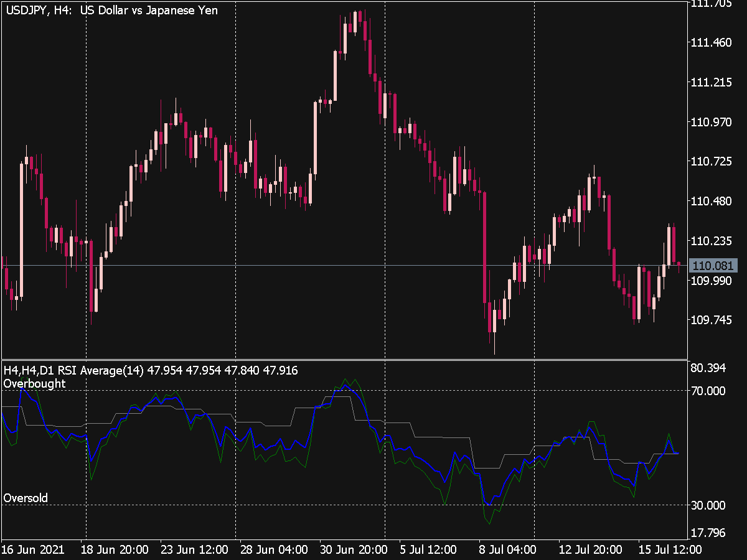Screen dimensions: 747x560
Task: Select the 16 Jun 2021 axis label
Action: click(x=34, y=550)
